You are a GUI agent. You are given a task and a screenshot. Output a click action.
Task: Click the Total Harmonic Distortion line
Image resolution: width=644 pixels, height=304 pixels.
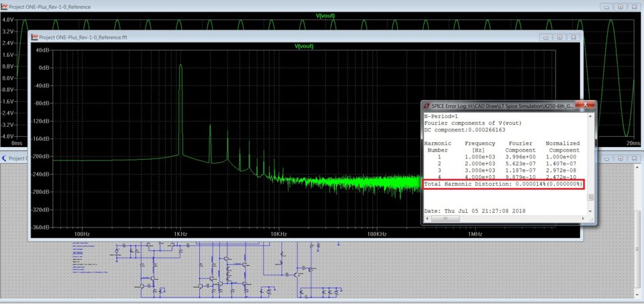pyautogui.click(x=503, y=184)
